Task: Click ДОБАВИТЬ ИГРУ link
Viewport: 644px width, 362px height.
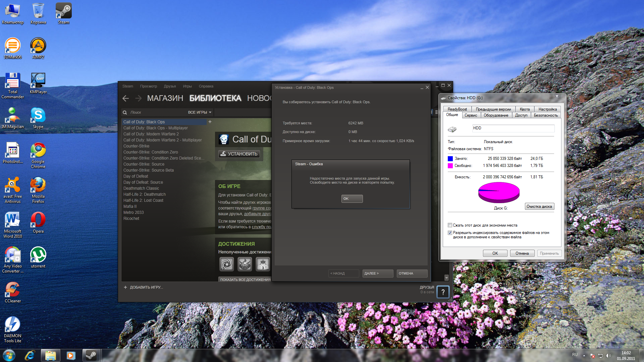Action: [x=144, y=287]
